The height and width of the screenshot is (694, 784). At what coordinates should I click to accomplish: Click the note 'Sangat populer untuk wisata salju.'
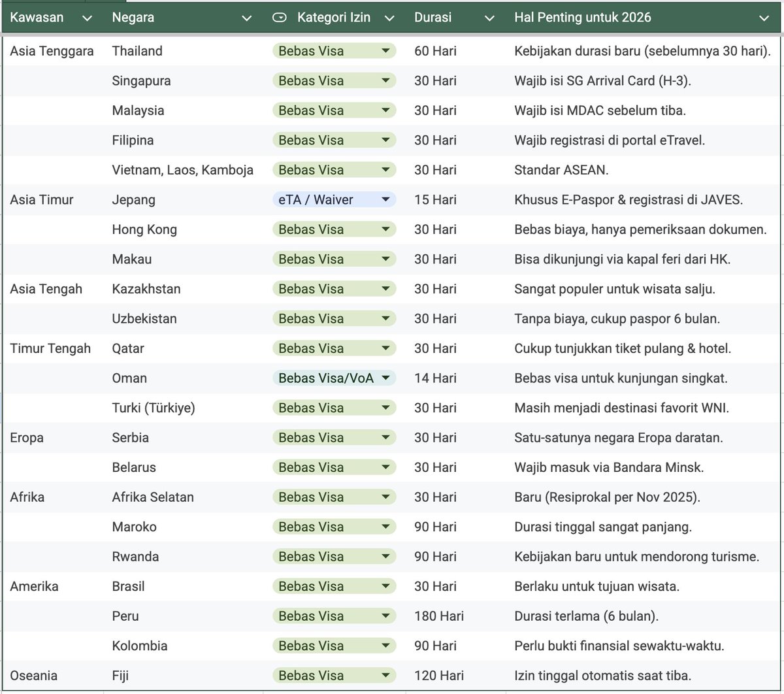coord(615,289)
